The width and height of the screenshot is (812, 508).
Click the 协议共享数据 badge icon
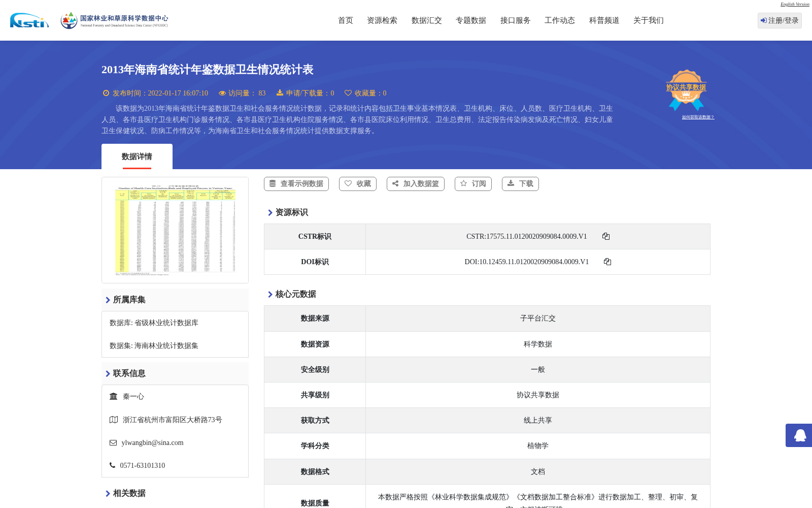(x=686, y=90)
